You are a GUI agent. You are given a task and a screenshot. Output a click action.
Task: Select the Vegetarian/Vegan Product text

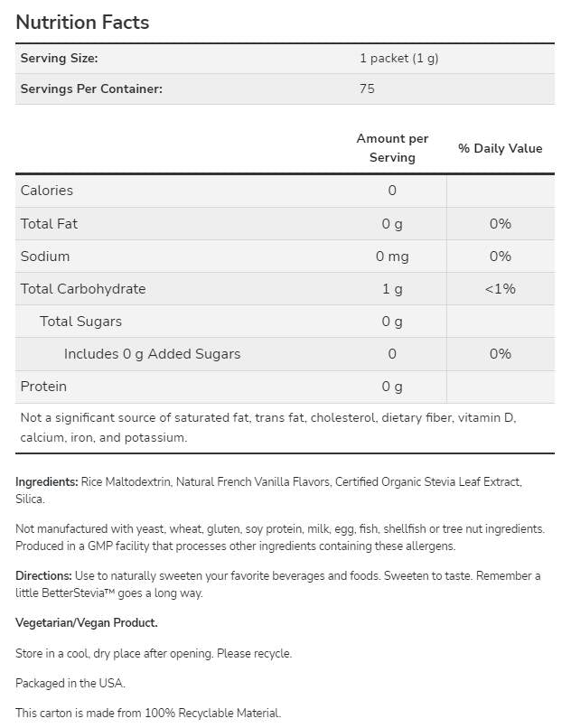pyautogui.click(x=87, y=623)
